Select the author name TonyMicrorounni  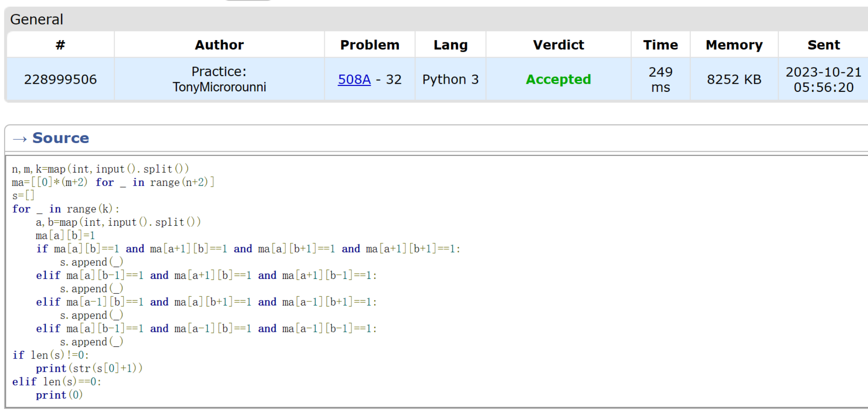pos(219,87)
